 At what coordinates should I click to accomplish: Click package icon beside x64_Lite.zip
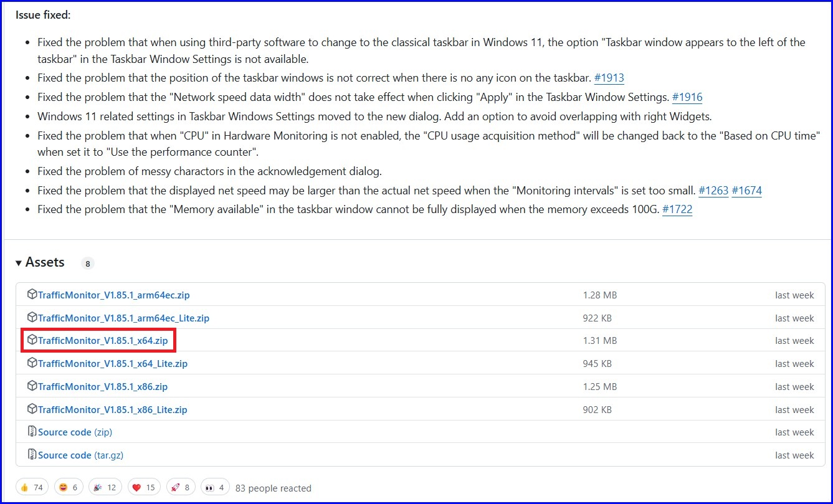[32, 363]
